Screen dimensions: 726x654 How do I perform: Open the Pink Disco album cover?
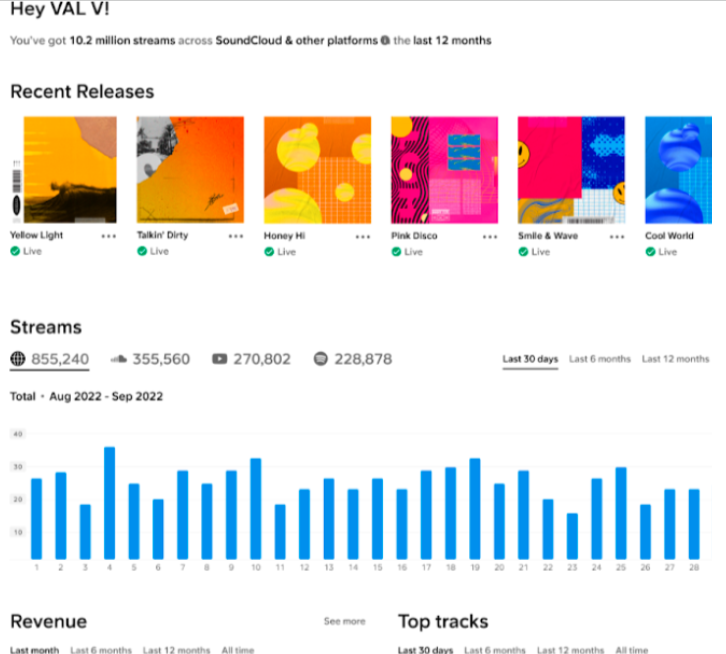click(x=444, y=170)
